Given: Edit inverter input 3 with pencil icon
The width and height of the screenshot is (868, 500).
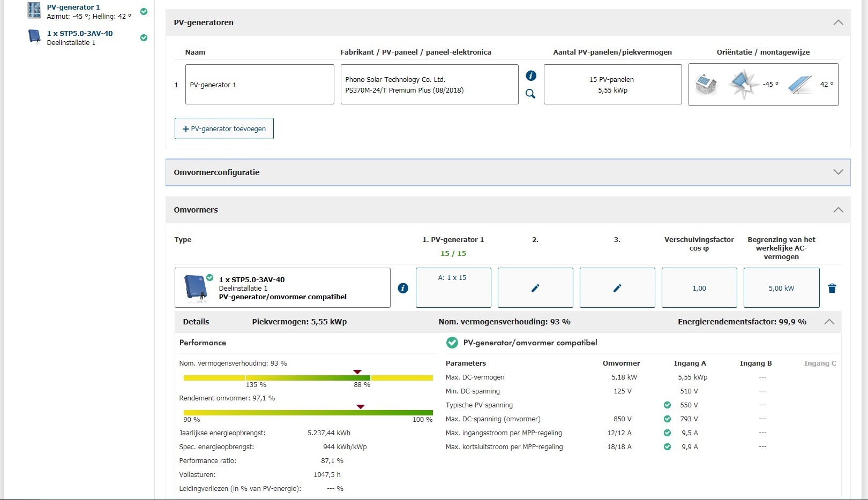Looking at the screenshot, I should point(617,288).
